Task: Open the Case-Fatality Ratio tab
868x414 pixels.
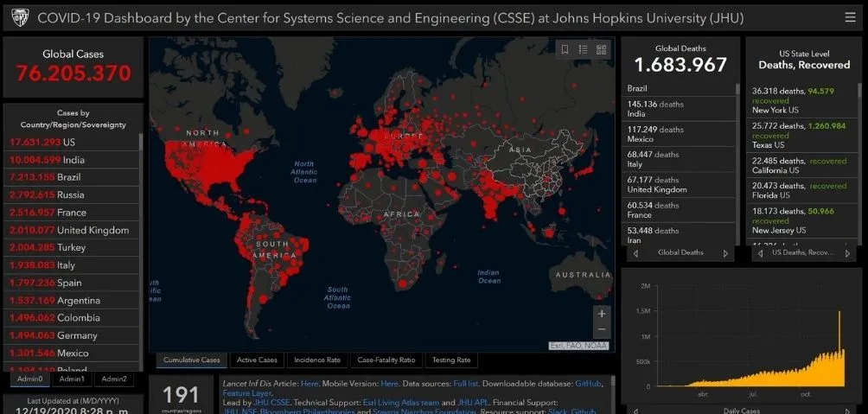Action: (386, 360)
